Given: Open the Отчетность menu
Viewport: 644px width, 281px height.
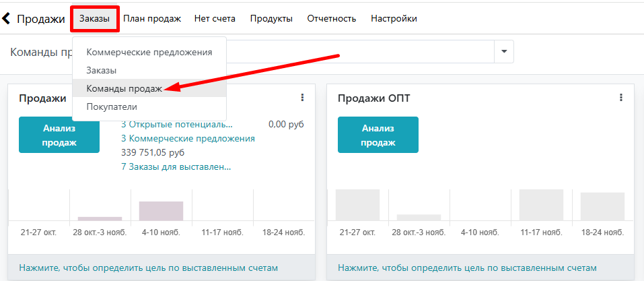Looking at the screenshot, I should pyautogui.click(x=332, y=19).
